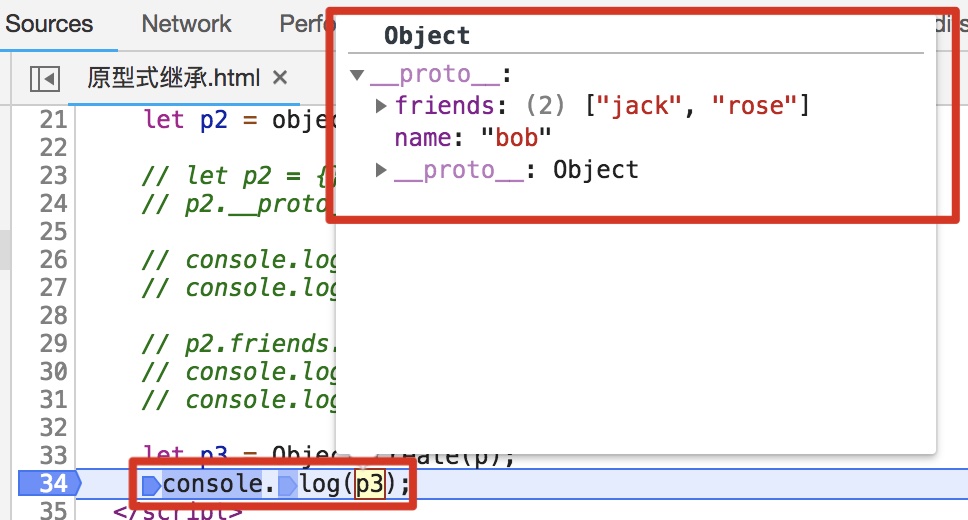Click the commented code on line 23

point(240,175)
